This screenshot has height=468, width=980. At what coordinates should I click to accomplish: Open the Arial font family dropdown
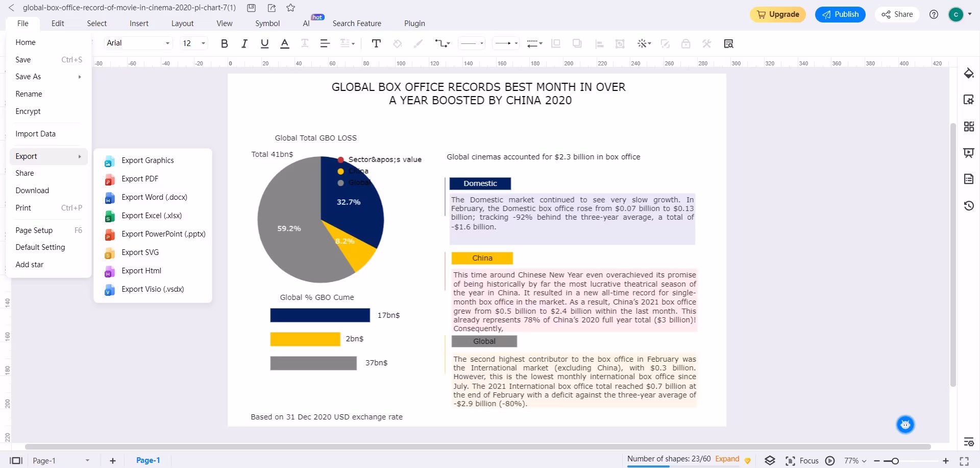click(x=138, y=43)
